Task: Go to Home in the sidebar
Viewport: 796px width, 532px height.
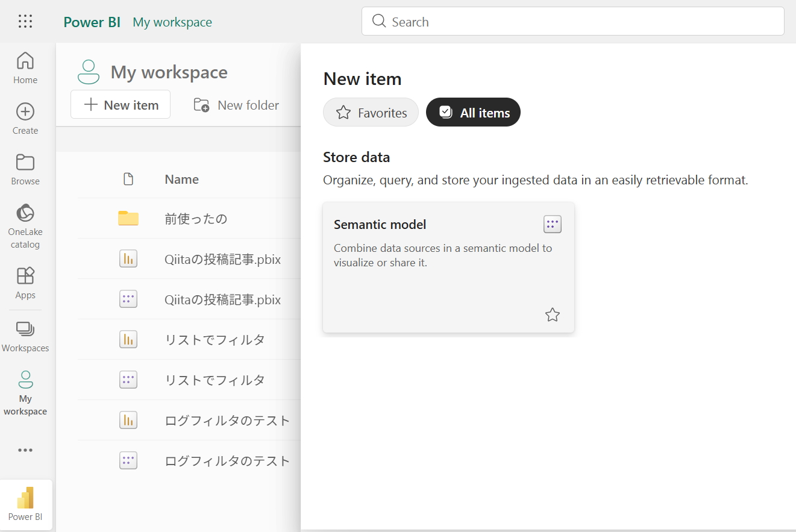Action: pyautogui.click(x=25, y=67)
